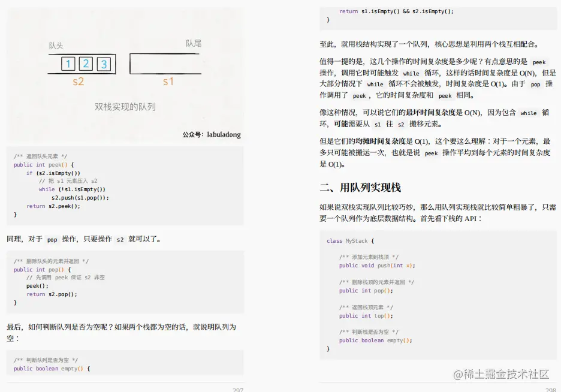Select the orange s1 stack label

click(168, 82)
